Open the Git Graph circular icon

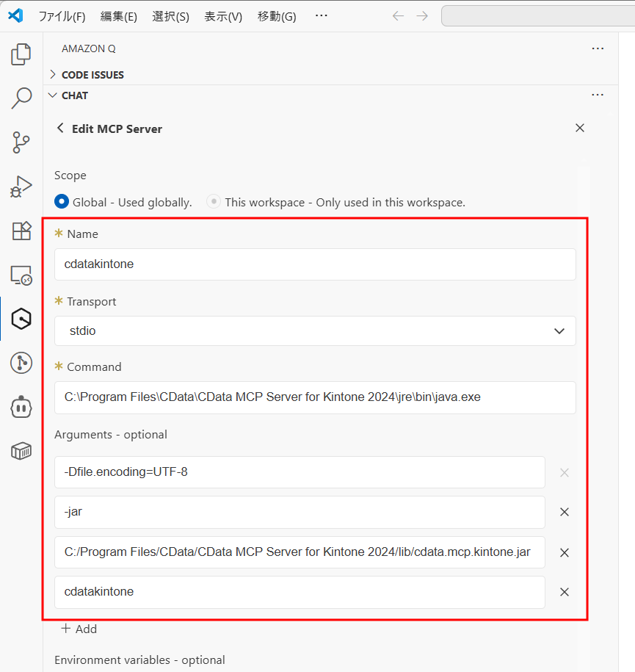pyautogui.click(x=21, y=363)
